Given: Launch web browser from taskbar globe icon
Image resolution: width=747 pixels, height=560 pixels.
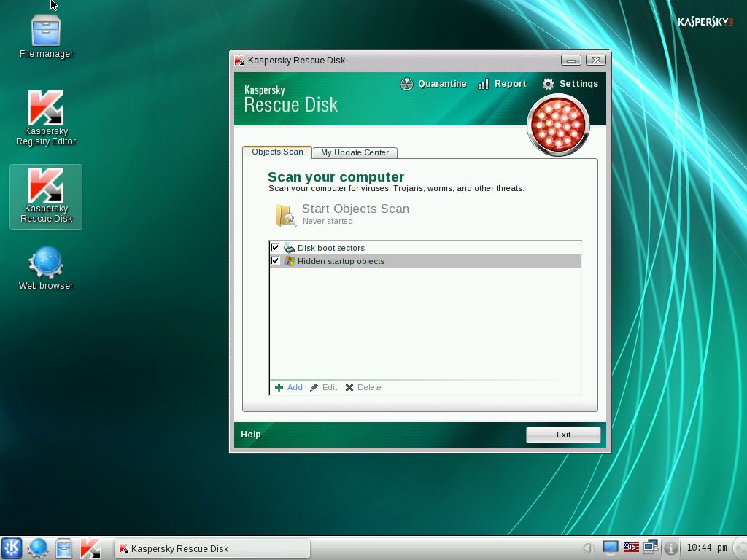Looking at the screenshot, I should (x=38, y=548).
